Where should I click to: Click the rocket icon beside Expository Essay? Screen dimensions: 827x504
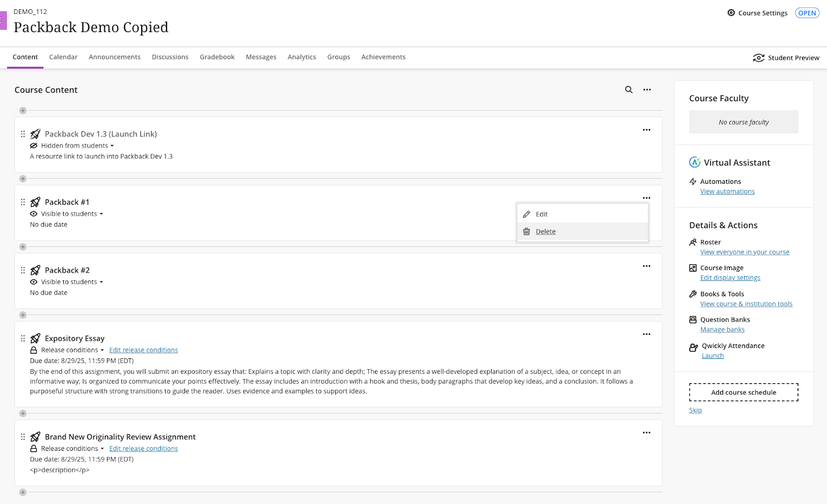pos(35,338)
